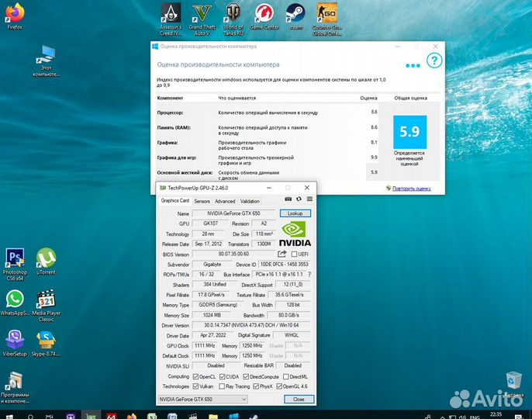Open Программы и компоненты desktop shortcut

tap(15, 388)
